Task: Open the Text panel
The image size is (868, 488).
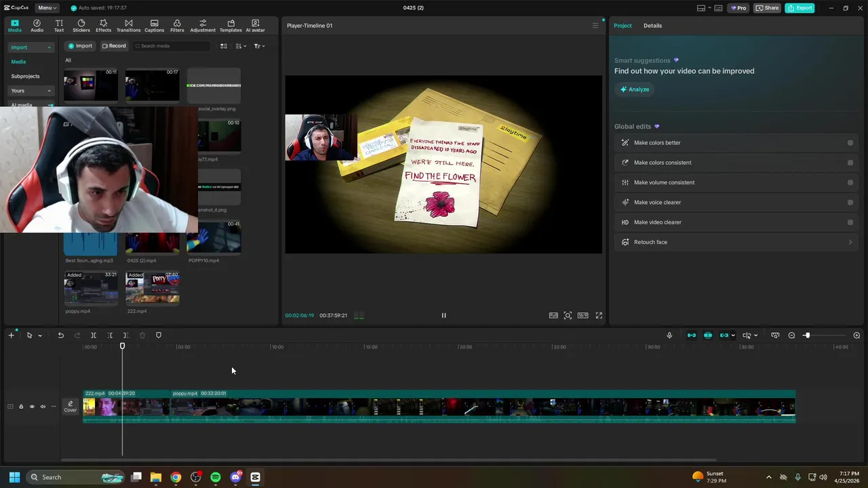Action: click(59, 26)
